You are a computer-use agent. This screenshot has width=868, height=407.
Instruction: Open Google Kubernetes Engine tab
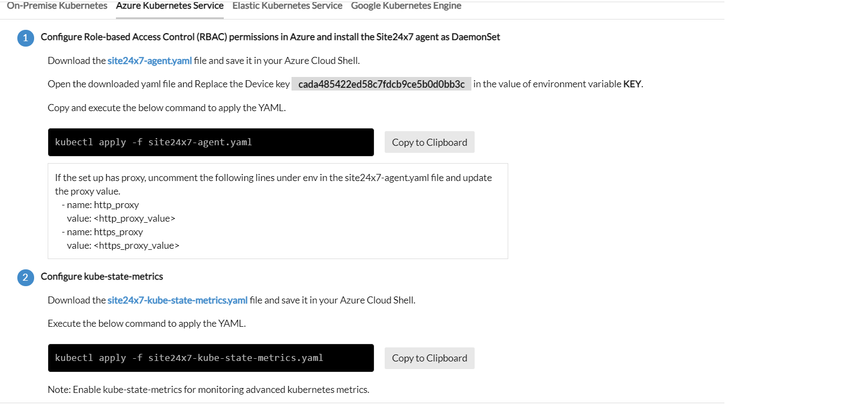click(406, 6)
